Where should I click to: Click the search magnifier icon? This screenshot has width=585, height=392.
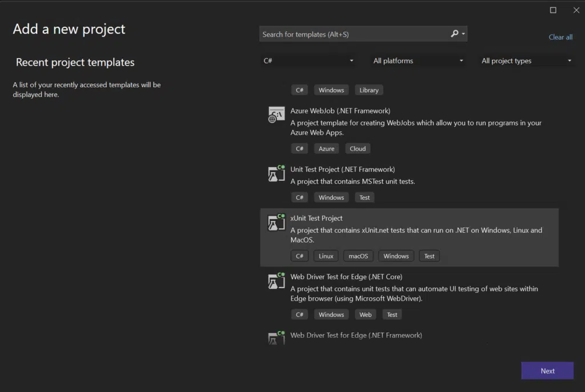pyautogui.click(x=455, y=34)
